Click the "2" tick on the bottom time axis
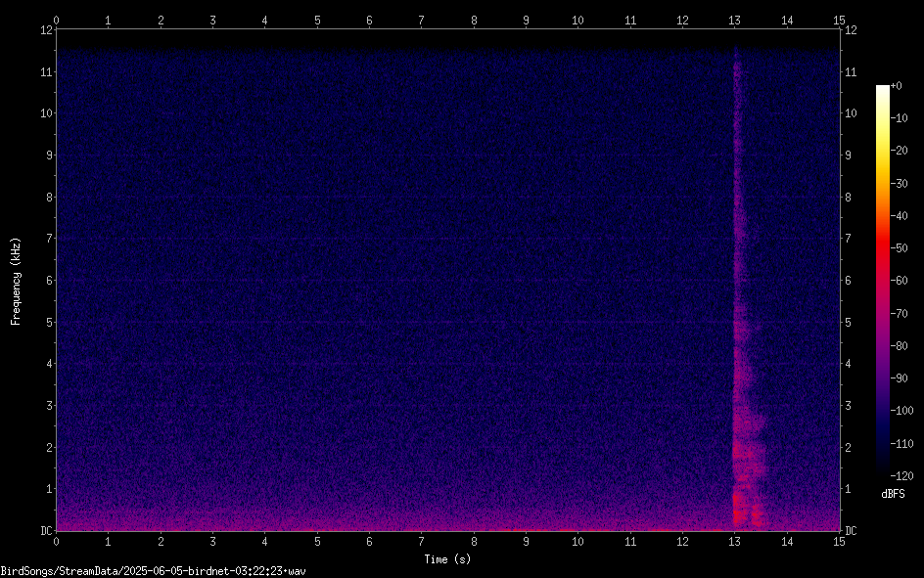924x578 pixels. pyautogui.click(x=161, y=542)
